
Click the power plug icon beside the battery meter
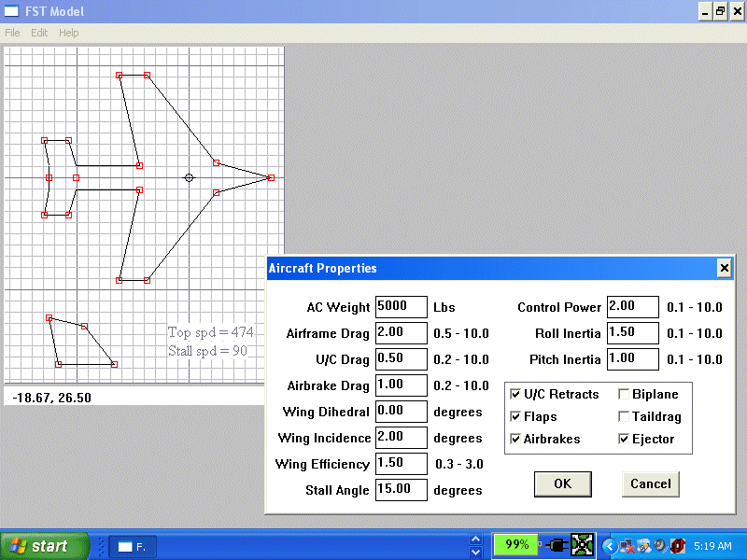556,546
